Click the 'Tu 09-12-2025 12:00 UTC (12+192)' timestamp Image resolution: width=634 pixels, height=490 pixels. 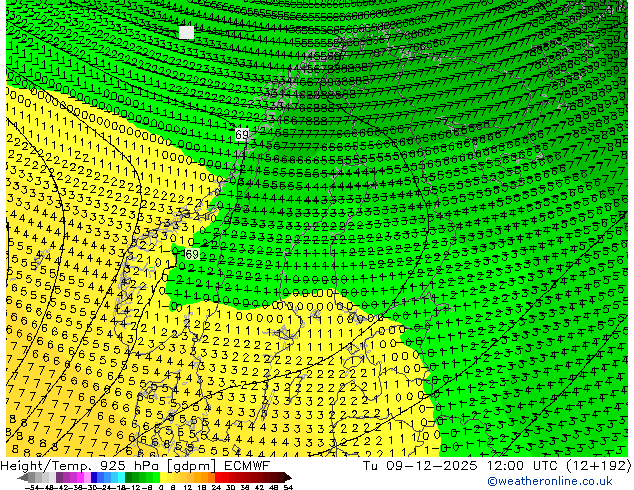click(x=497, y=466)
